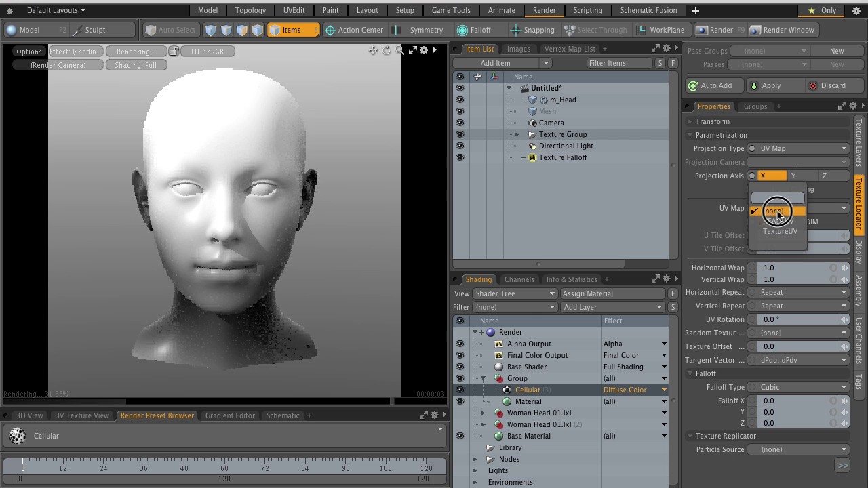Click the Assign Material button
This screenshot has height=488, width=868.
point(614,293)
